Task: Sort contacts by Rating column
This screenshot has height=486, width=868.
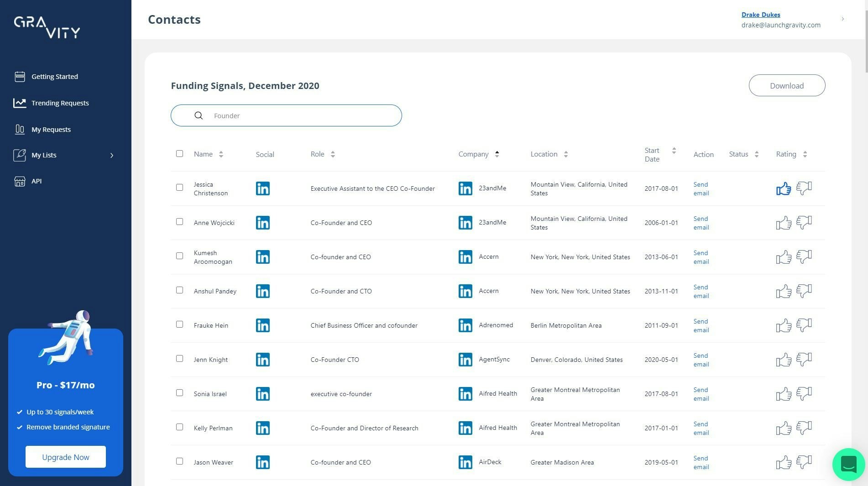Action: tap(805, 154)
